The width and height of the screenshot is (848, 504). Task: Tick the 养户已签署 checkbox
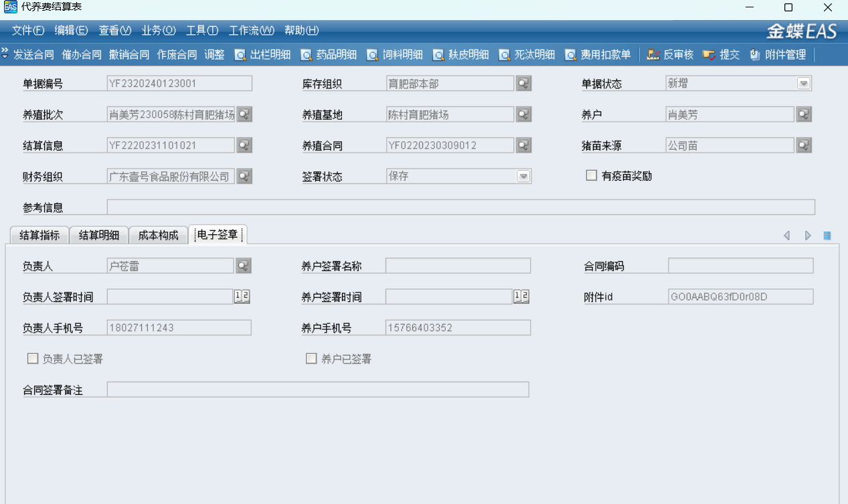pyautogui.click(x=311, y=359)
